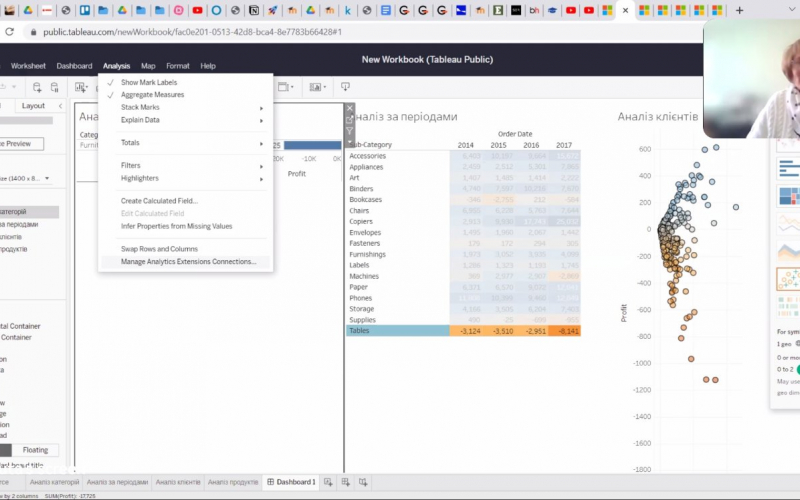Click the Pause Auto Updates toolbar icon
Image resolution: width=800 pixels, height=500 pixels.
pyautogui.click(x=55, y=87)
